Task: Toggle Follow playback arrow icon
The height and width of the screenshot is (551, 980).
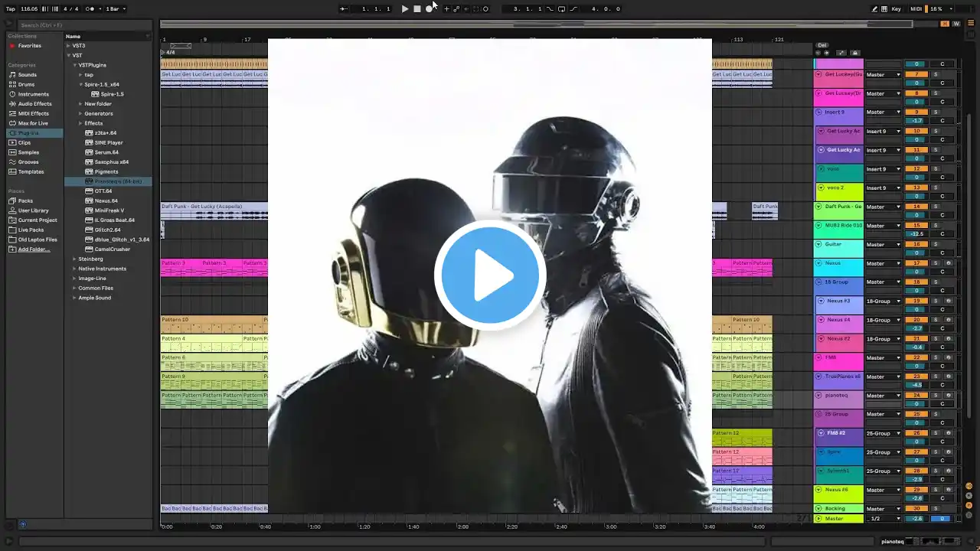Action: (x=344, y=9)
